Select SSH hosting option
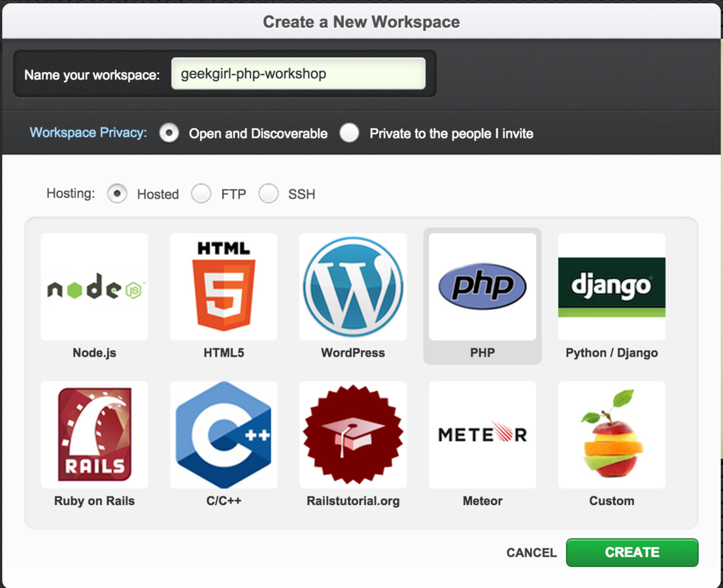 pos(269,193)
